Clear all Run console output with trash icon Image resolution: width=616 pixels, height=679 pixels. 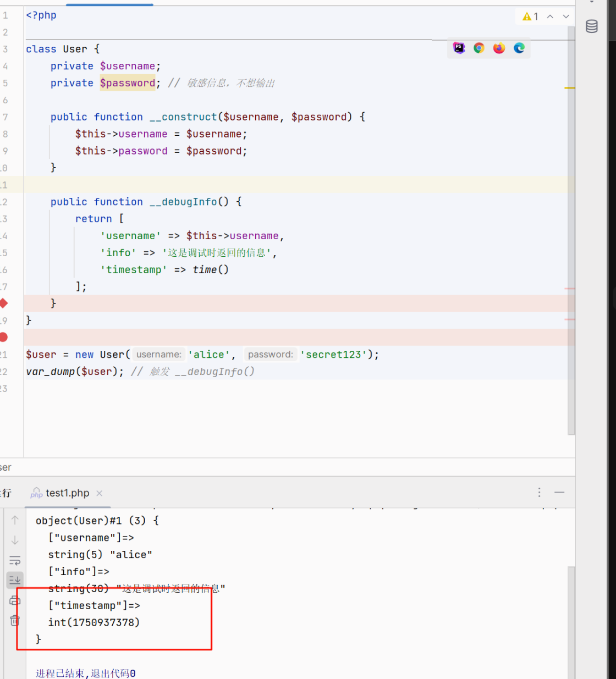pyautogui.click(x=15, y=620)
